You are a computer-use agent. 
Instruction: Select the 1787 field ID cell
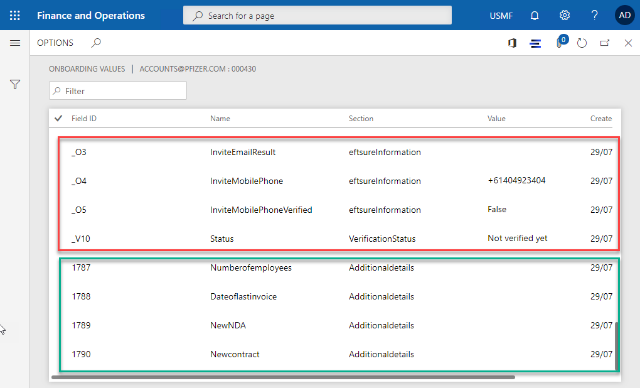[x=81, y=268]
